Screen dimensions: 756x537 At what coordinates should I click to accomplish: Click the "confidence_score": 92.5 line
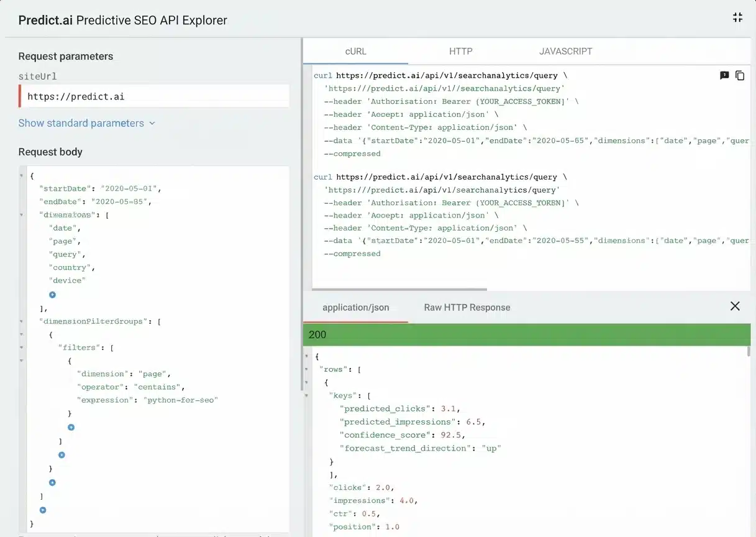pyautogui.click(x=403, y=435)
